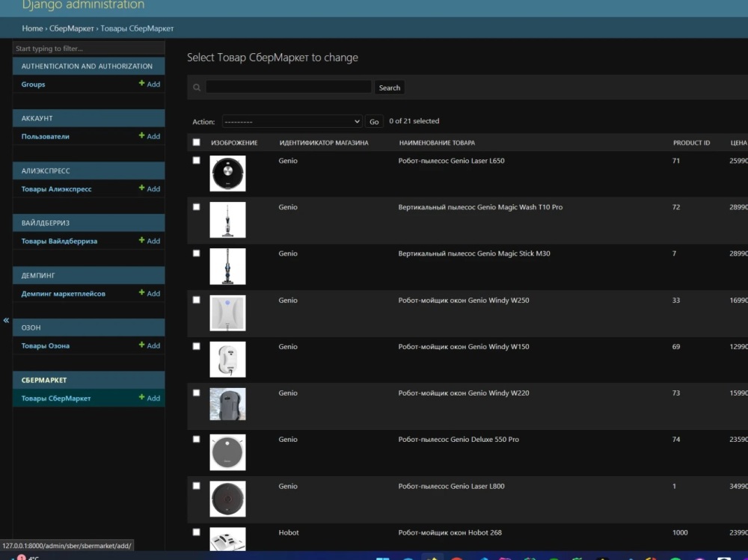Check the Magic Stick M30 row checkbox
This screenshot has height=560, width=748.
(x=197, y=253)
